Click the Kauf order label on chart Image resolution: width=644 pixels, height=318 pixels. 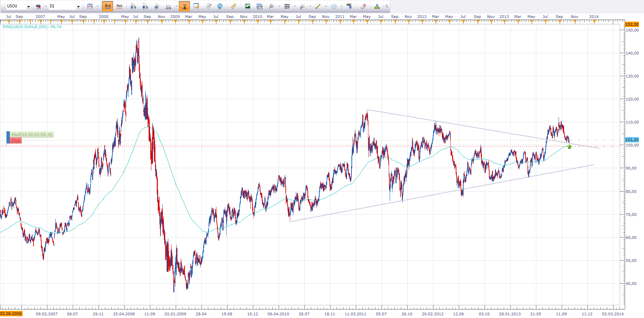coord(32,134)
